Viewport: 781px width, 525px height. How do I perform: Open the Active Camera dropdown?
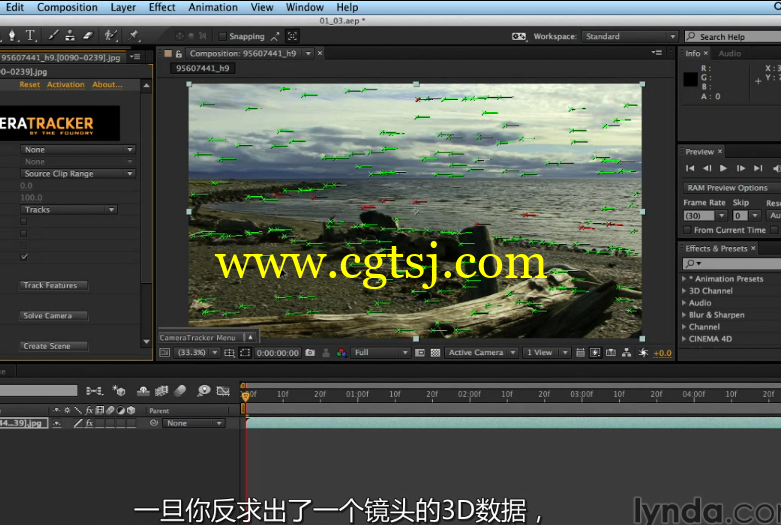482,353
